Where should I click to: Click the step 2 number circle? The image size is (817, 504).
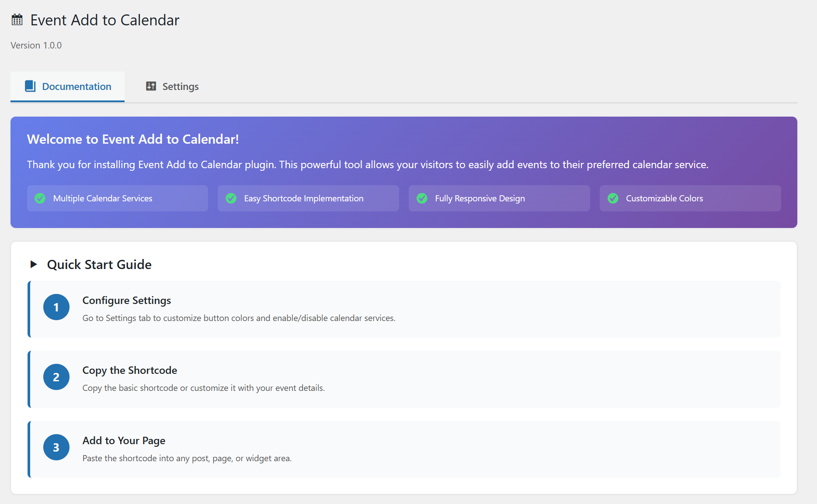pos(56,377)
